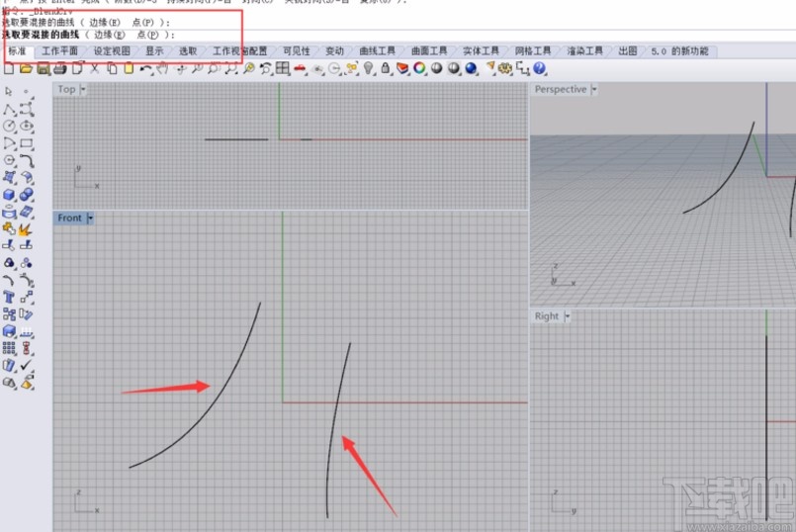This screenshot has height=532, width=796.
Task: Select the Box solid tool
Action: click(9, 195)
